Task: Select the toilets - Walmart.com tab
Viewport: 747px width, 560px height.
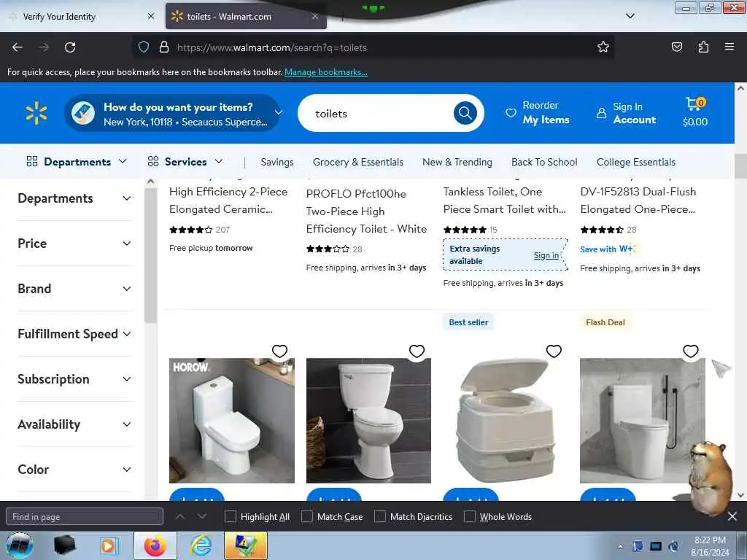Action: [x=246, y=17]
